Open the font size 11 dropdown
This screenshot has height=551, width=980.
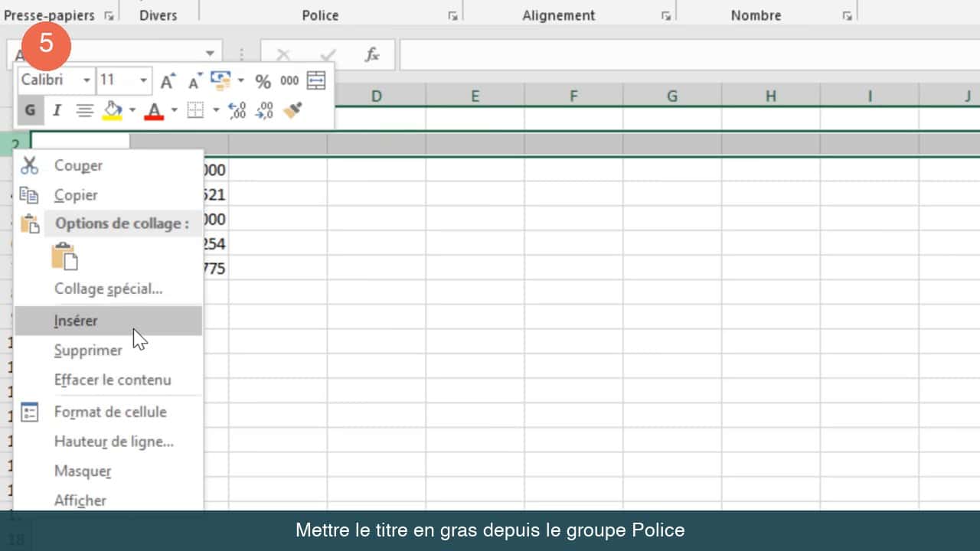coord(143,80)
